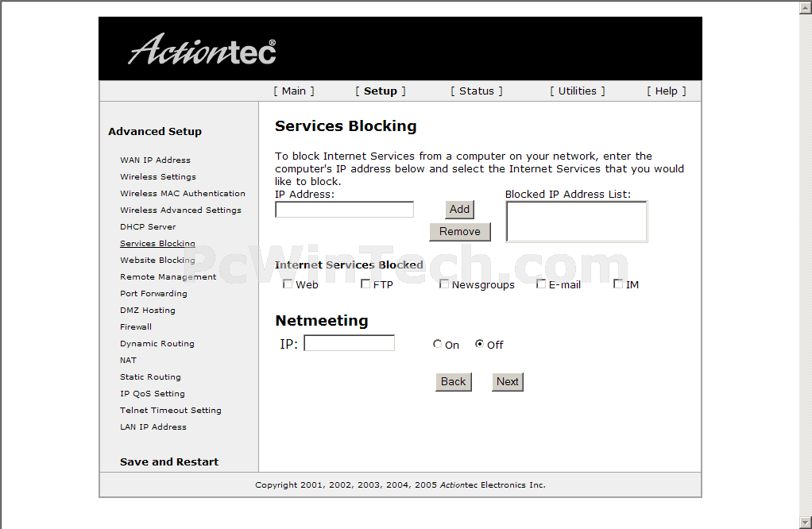This screenshot has width=812, height=529.
Task: Open Static Routing page
Action: coord(151,376)
